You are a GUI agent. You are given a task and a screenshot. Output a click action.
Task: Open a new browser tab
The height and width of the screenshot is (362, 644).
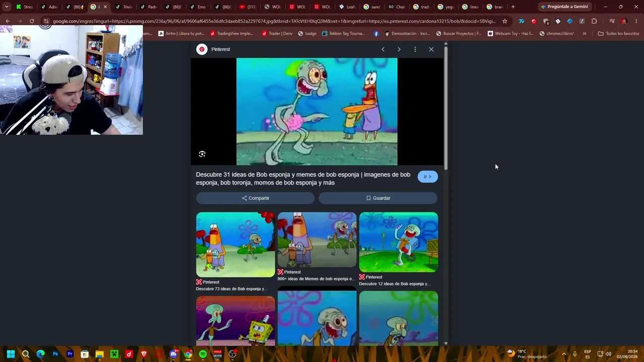tap(513, 7)
